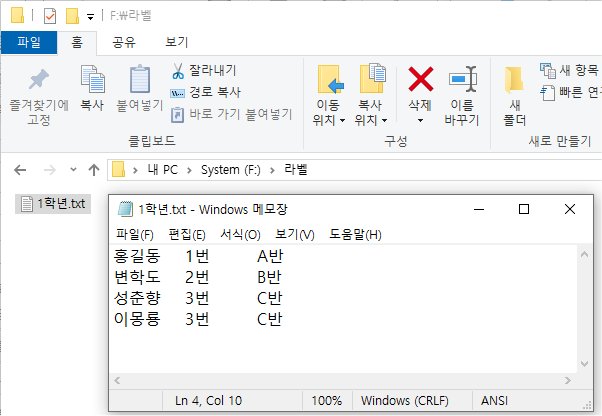The image size is (602, 416).
Task: Click the folder icon in address bar
Action: (119, 169)
